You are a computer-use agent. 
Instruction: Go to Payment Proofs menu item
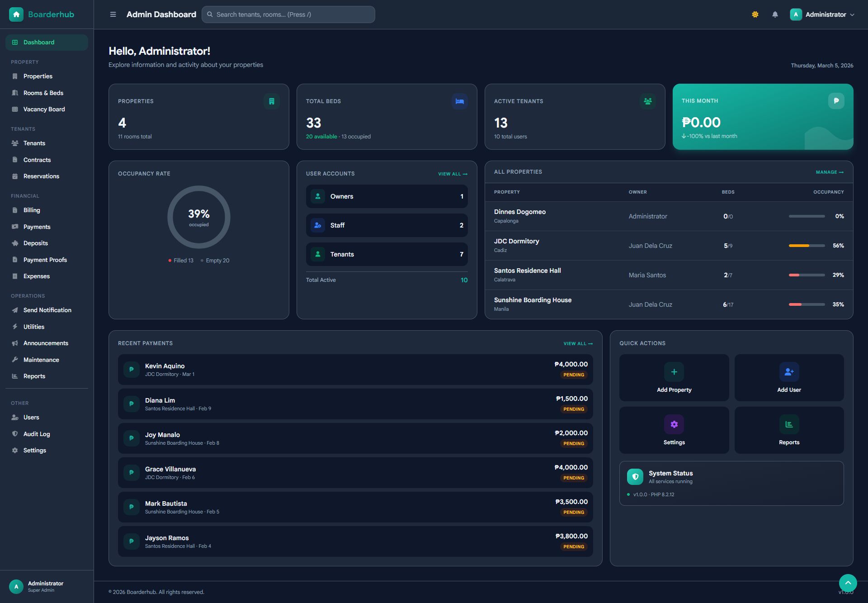point(45,260)
